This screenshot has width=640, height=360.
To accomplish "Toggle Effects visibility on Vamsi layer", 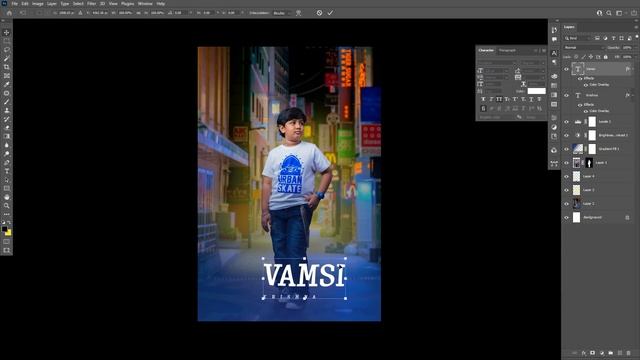I will (x=580, y=78).
